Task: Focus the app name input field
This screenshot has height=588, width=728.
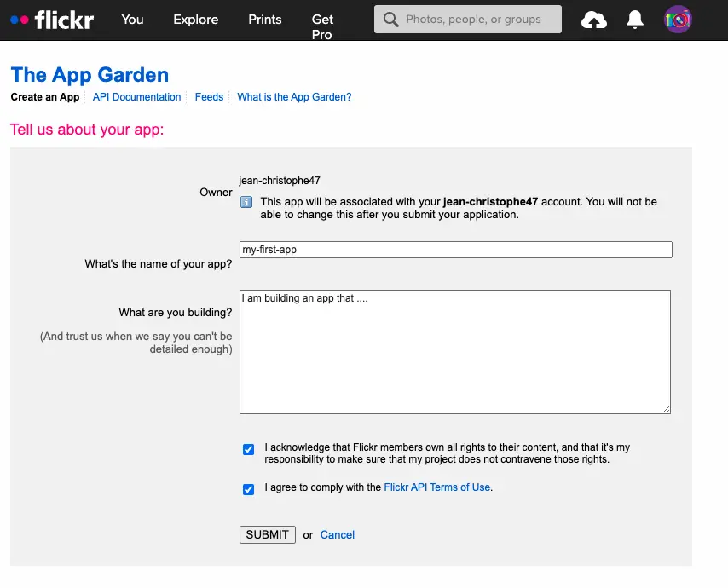Action: pos(456,250)
